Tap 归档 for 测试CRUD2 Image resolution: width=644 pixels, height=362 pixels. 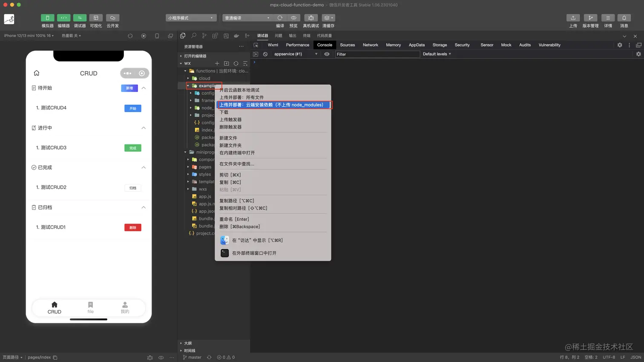133,188
